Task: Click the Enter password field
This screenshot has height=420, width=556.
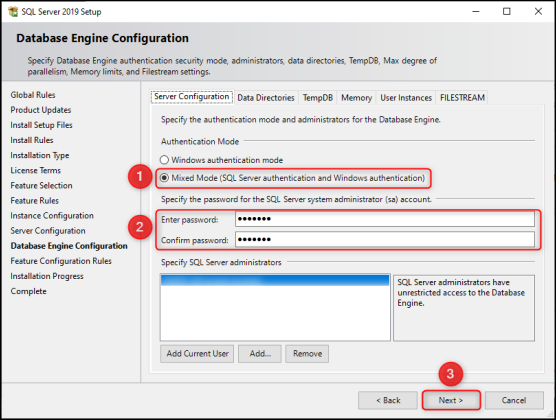Action: coord(385,219)
